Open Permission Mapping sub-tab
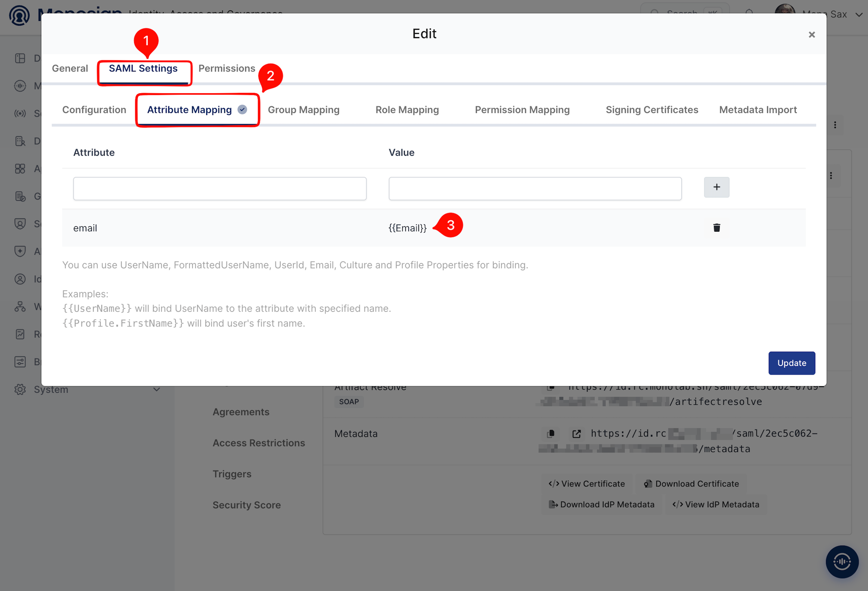The width and height of the screenshot is (868, 591). [522, 110]
